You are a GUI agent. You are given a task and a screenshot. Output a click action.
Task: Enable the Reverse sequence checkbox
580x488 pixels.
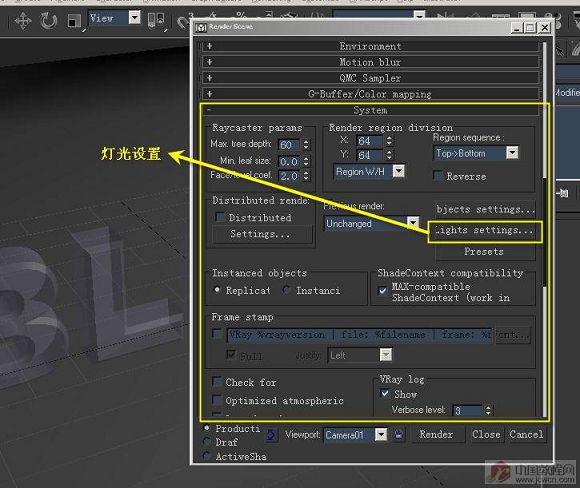438,175
